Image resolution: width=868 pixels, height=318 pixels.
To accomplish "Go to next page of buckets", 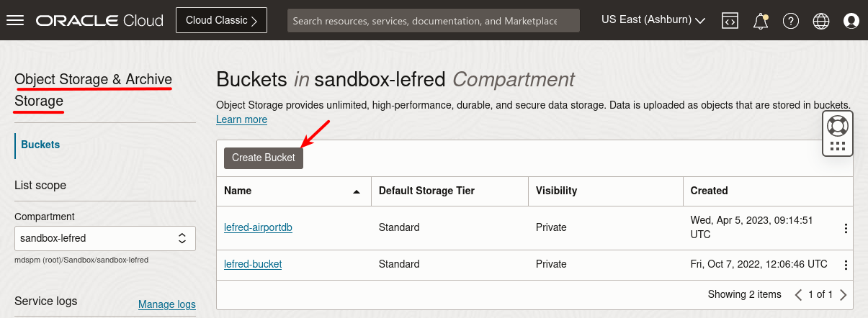I will 844,294.
